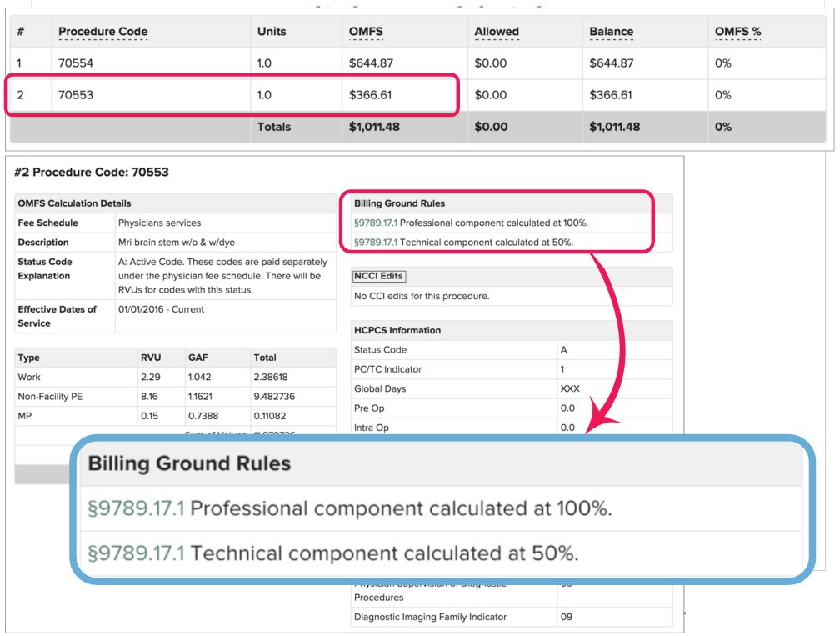840x636 pixels.
Task: Click Work total 2.38618
Action: point(271,378)
